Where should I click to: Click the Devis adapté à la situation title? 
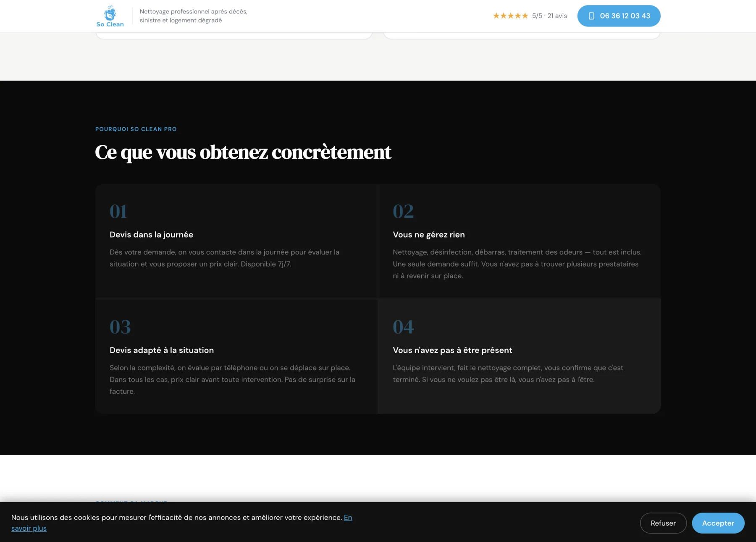click(162, 350)
